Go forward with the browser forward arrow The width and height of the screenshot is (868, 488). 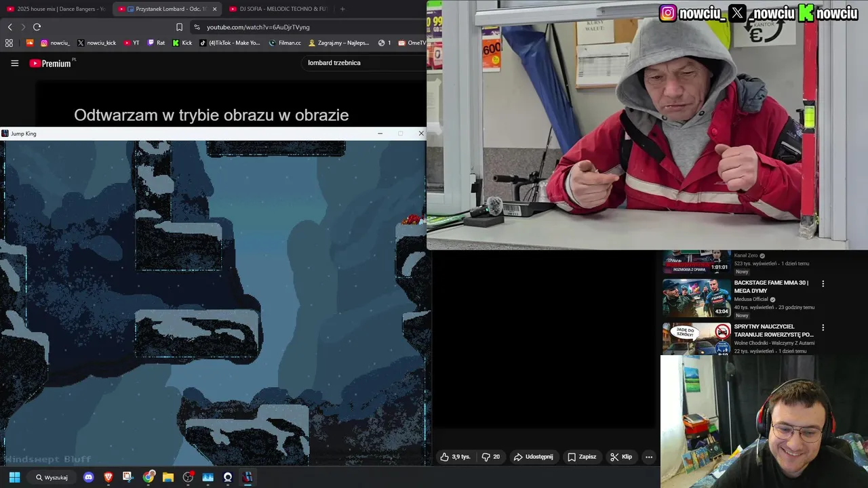click(x=23, y=27)
